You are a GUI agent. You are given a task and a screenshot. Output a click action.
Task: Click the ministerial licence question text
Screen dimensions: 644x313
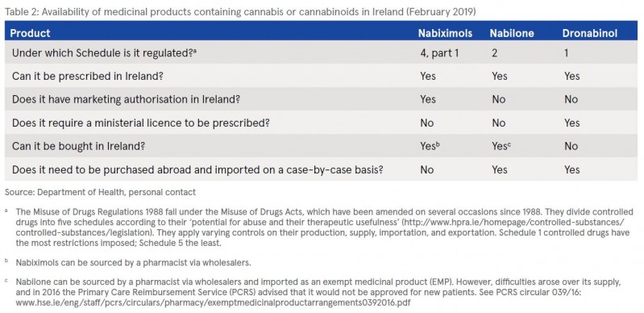(141, 123)
